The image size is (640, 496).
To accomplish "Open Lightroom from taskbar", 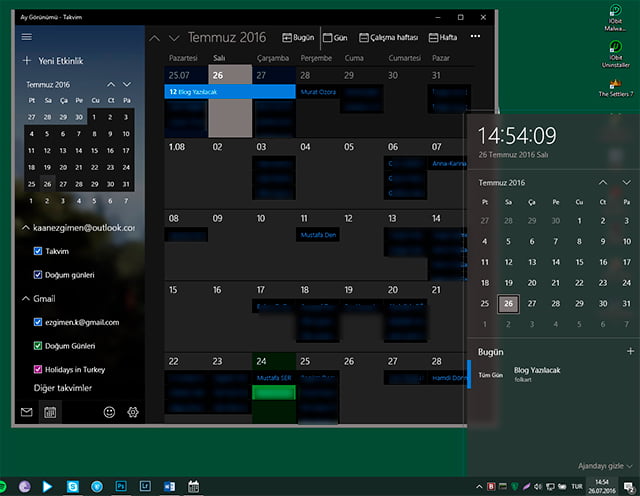I will pyautogui.click(x=145, y=486).
